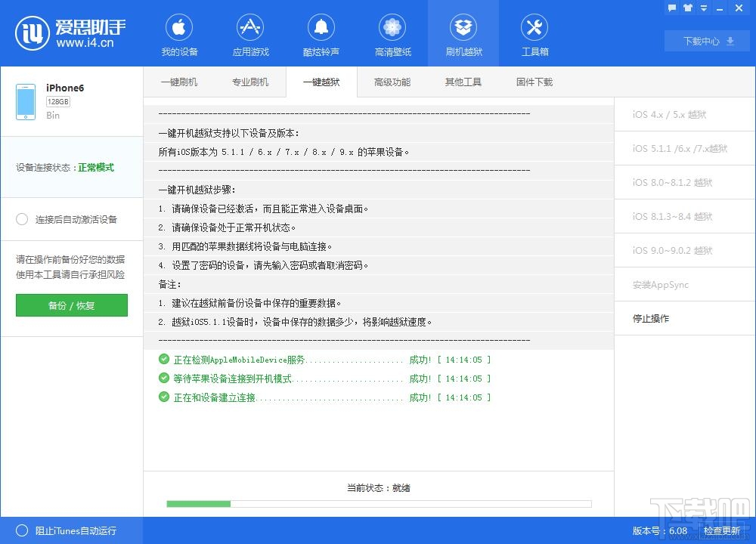Open the 酷炫铃声 (Ringtones) section
756x544 pixels.
pyautogui.click(x=321, y=33)
